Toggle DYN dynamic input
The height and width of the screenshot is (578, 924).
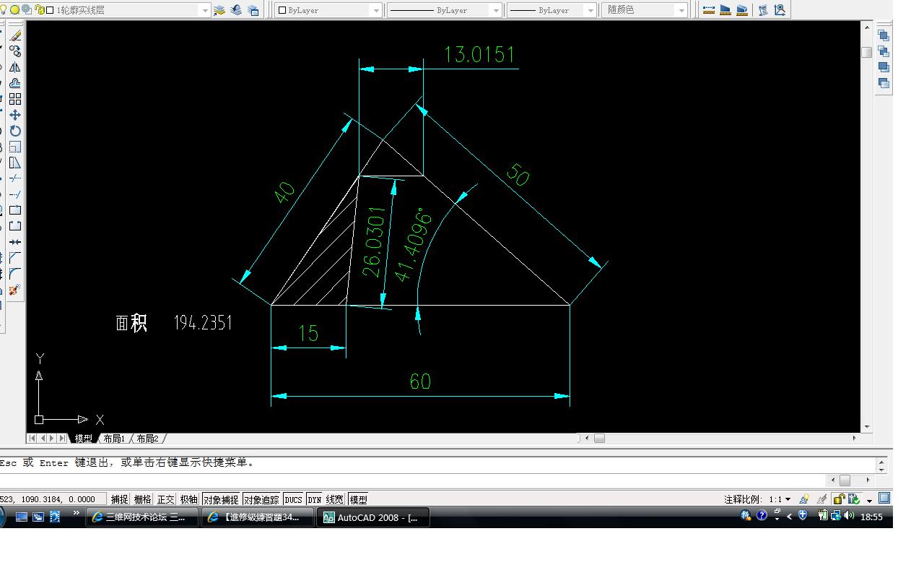(314, 499)
